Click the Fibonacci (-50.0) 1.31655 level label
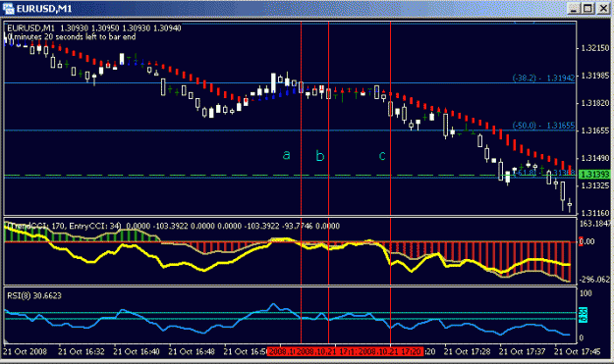Image resolution: width=614 pixels, height=364 pixels. [543, 126]
